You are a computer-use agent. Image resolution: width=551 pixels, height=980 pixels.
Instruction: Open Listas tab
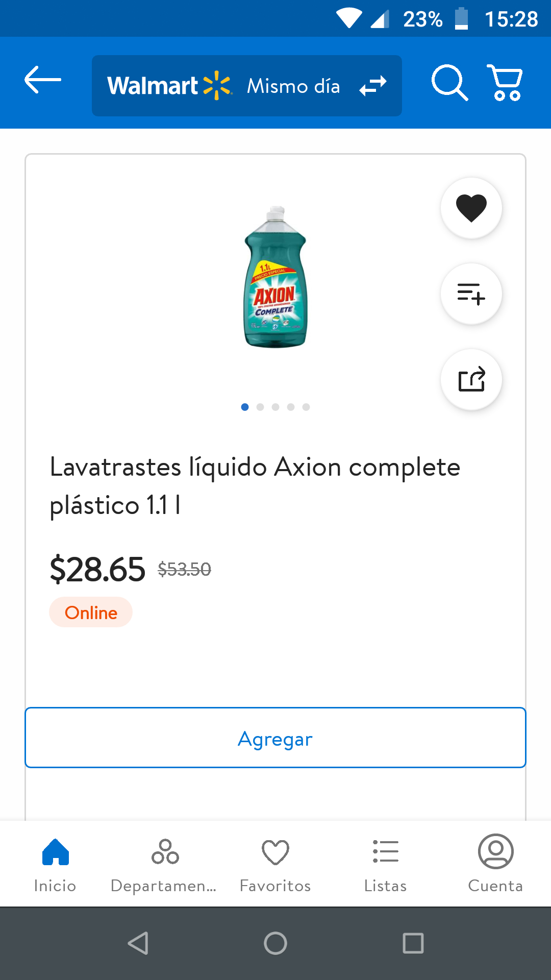coord(386,864)
